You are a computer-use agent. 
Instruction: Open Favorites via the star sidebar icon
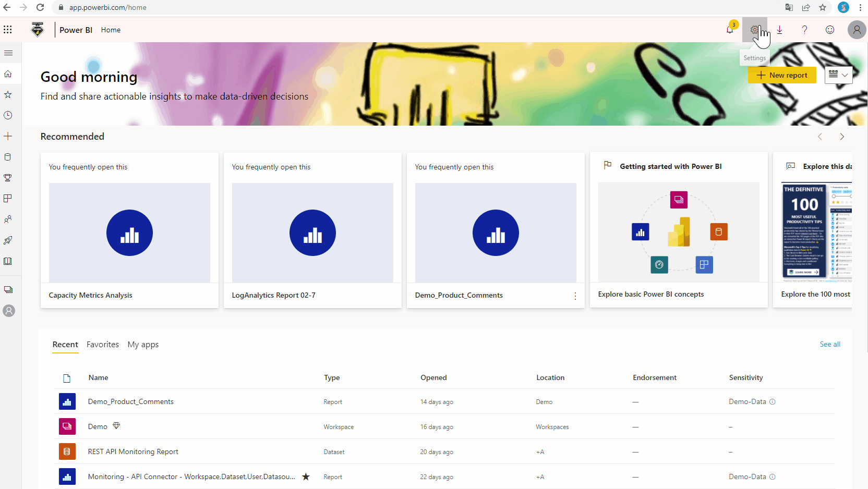(8, 94)
